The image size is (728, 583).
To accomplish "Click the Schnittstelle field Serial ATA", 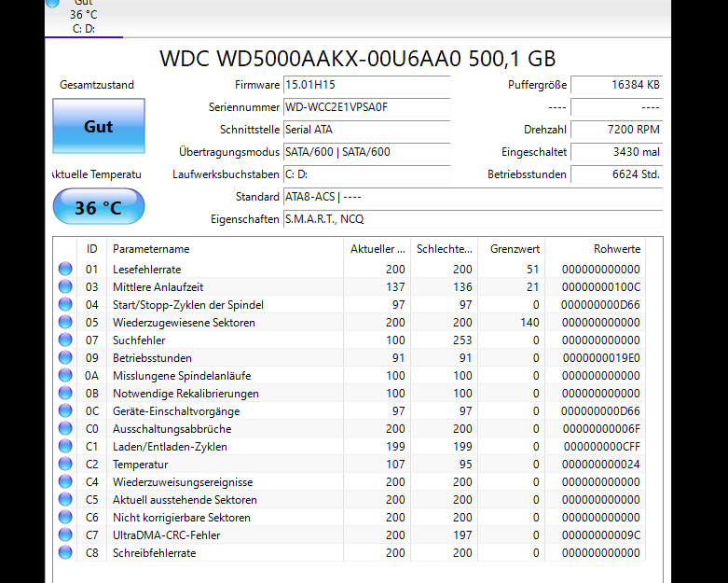I will pyautogui.click(x=366, y=130).
